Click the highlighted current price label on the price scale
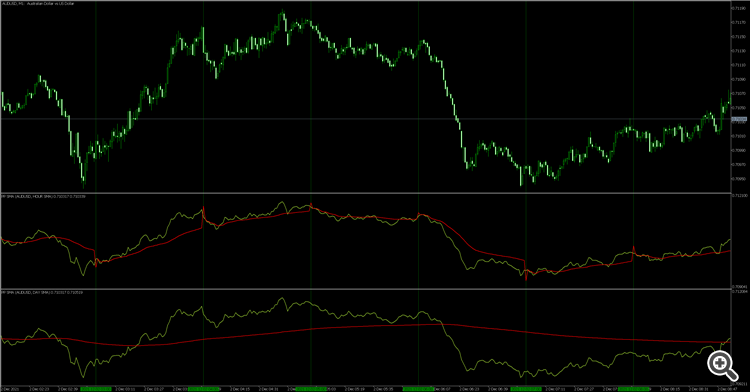This screenshot has width=750, height=392. [x=739, y=119]
